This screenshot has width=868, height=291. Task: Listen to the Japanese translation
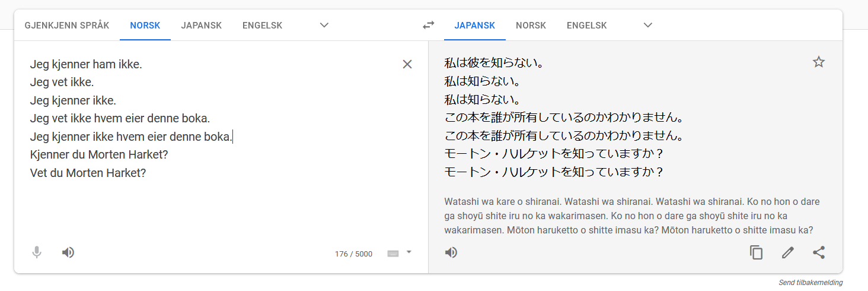pos(451,253)
